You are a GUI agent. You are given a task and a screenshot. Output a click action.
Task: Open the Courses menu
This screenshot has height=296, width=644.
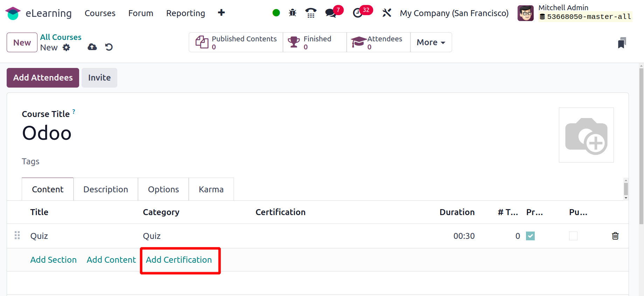pos(100,13)
